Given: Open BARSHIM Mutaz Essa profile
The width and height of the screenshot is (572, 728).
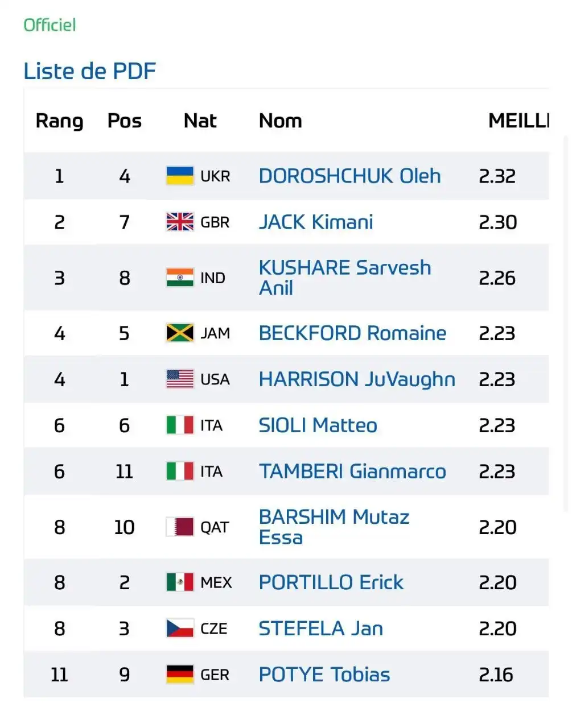Looking at the screenshot, I should [x=334, y=527].
